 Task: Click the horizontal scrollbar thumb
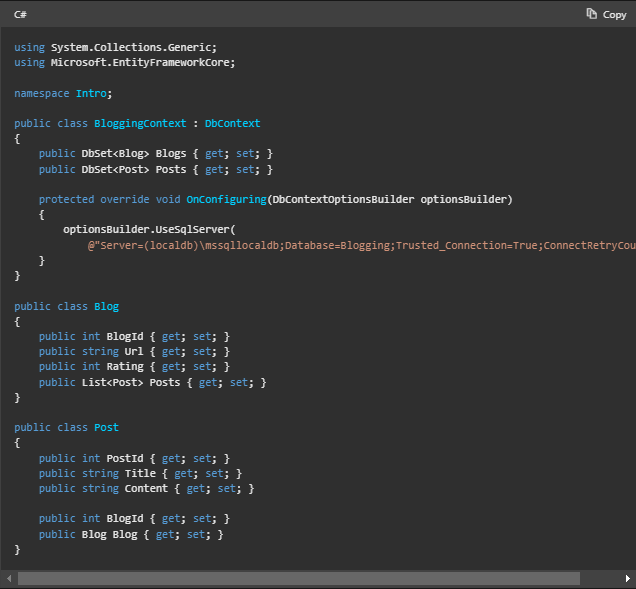[298, 578]
